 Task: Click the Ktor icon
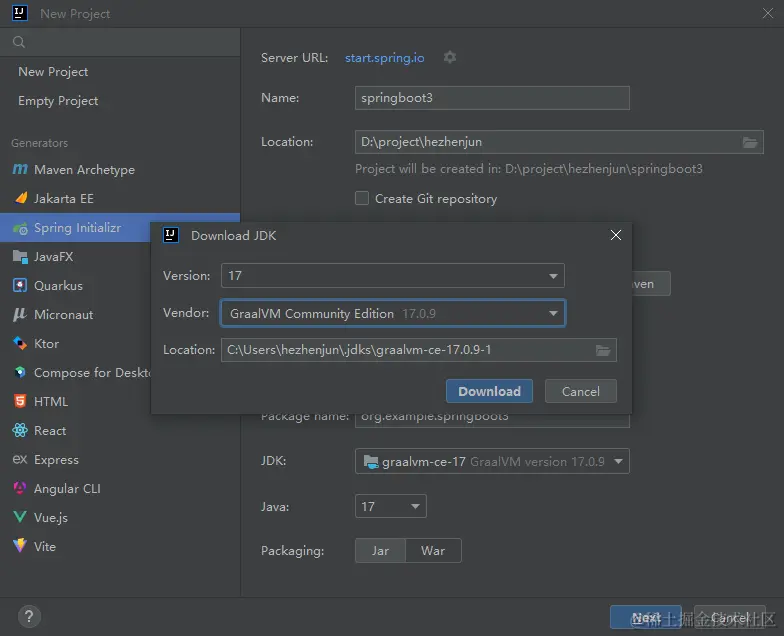[20, 344]
